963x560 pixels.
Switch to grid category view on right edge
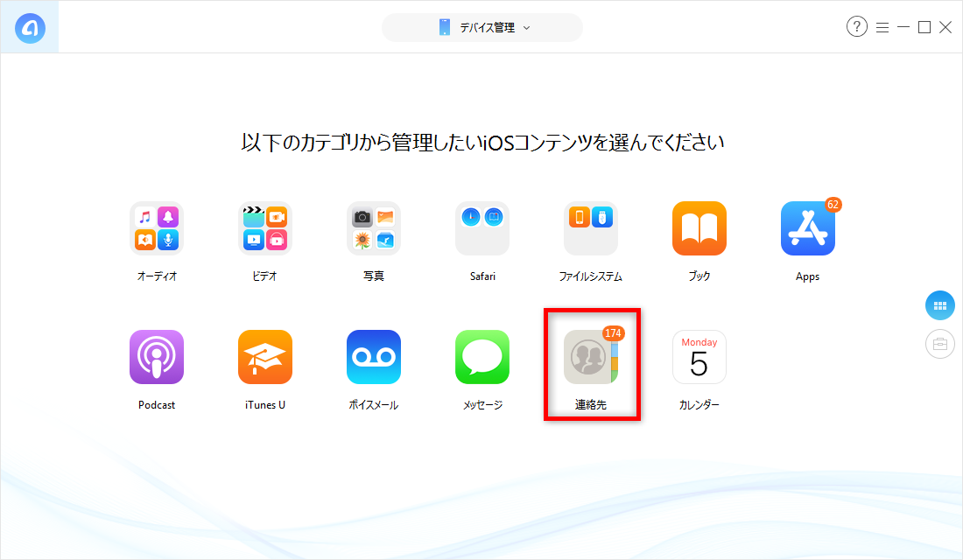pos(939,305)
